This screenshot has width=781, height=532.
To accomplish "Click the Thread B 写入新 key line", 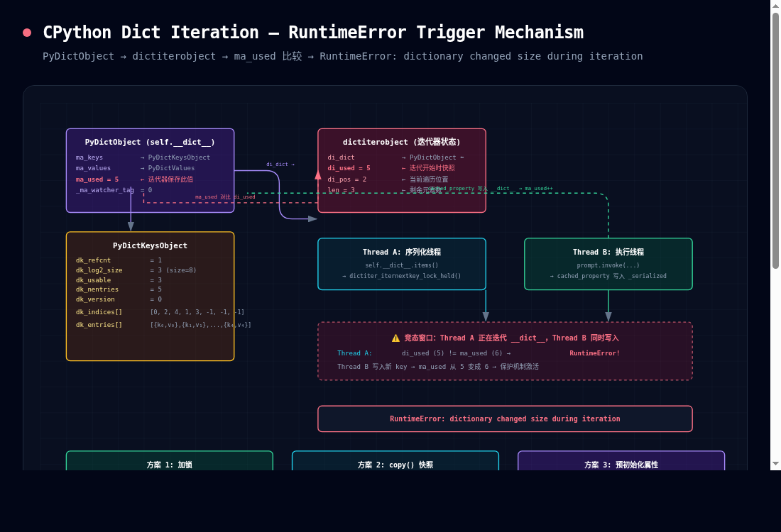I will tap(438, 366).
